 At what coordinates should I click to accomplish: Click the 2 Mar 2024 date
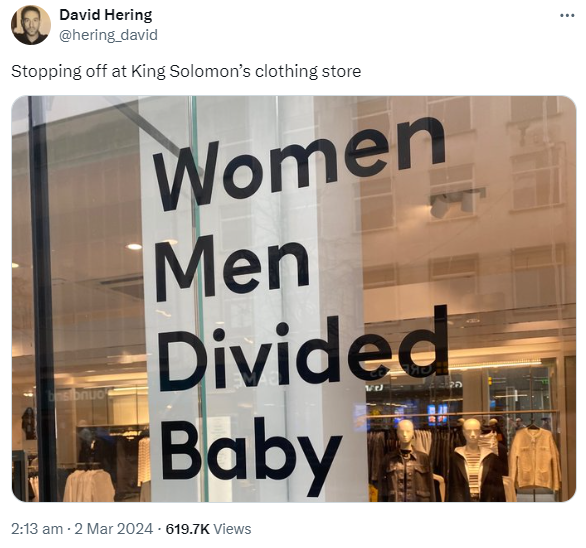point(114,529)
